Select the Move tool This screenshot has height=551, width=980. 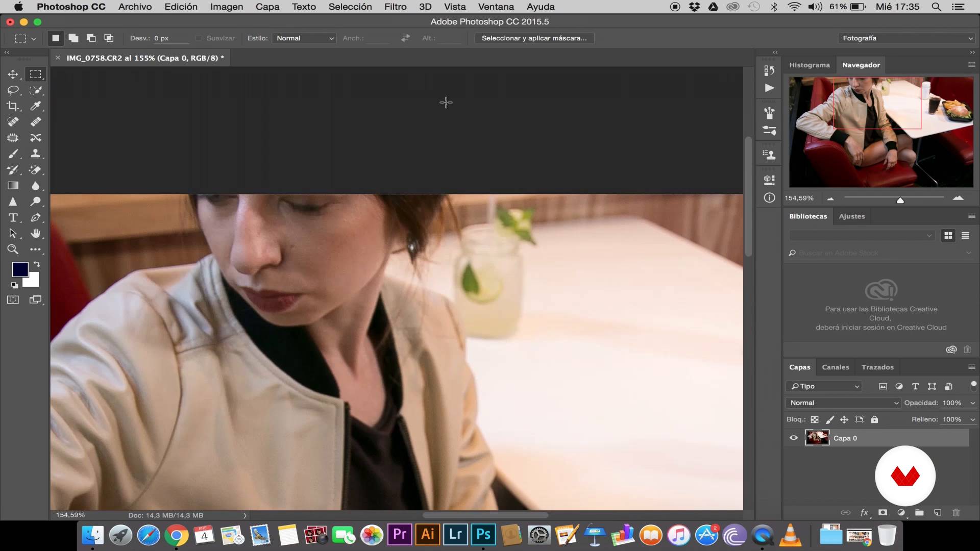(x=13, y=74)
